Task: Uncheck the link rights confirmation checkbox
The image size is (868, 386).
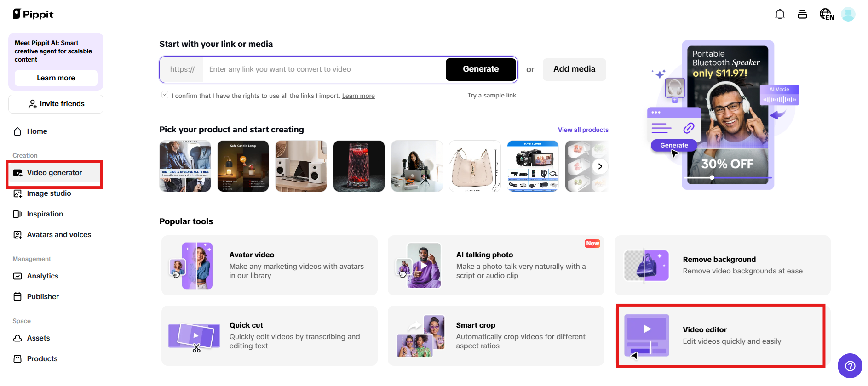Action: tap(165, 95)
